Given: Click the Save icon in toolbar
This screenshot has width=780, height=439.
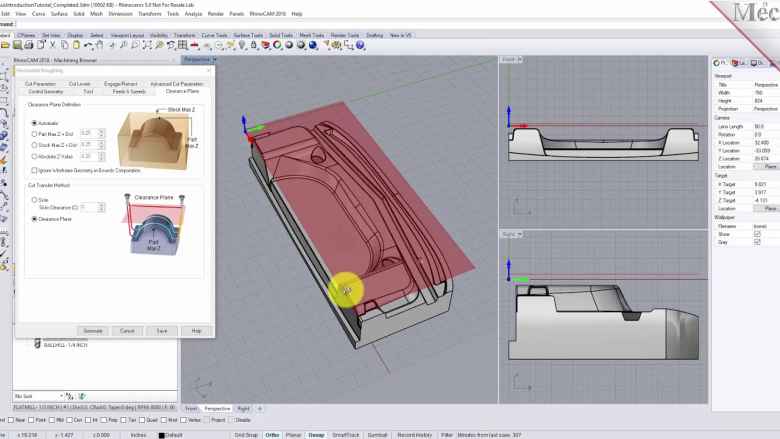Looking at the screenshot, I should pyautogui.click(x=17, y=46).
